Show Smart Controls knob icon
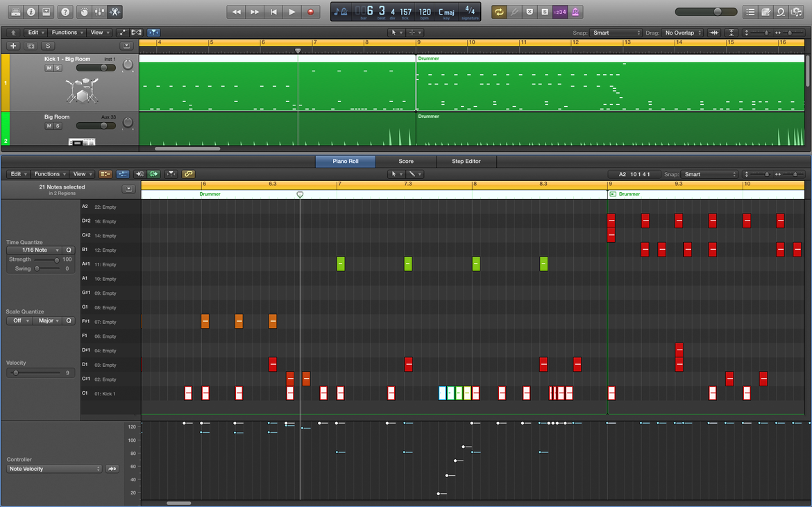Screen dimensions: 812x507 (85, 11)
